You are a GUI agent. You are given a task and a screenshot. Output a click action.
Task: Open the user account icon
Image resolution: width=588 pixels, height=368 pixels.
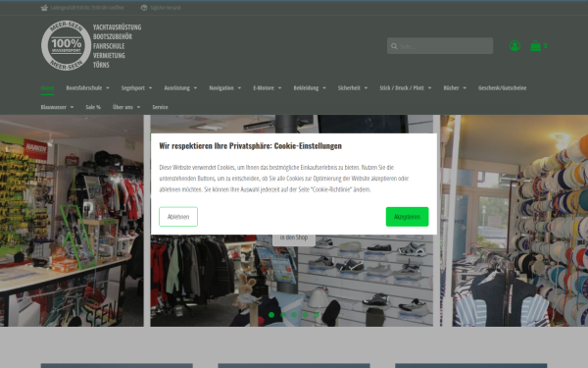pos(514,46)
